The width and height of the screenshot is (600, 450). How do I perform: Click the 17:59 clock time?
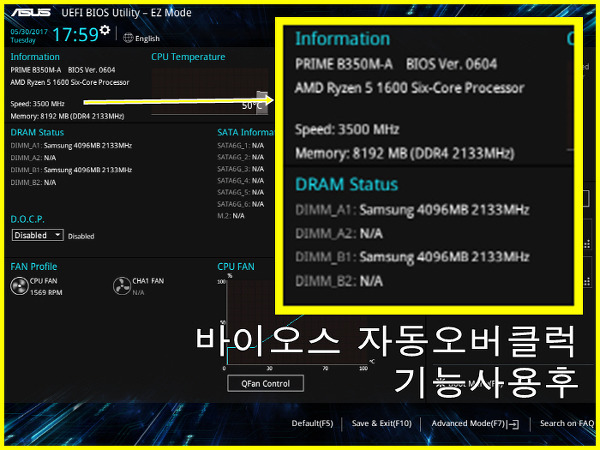coord(75,34)
